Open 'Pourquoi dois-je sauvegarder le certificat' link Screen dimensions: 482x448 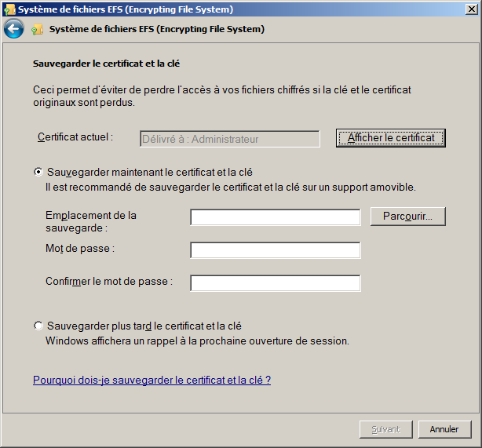coord(152,380)
